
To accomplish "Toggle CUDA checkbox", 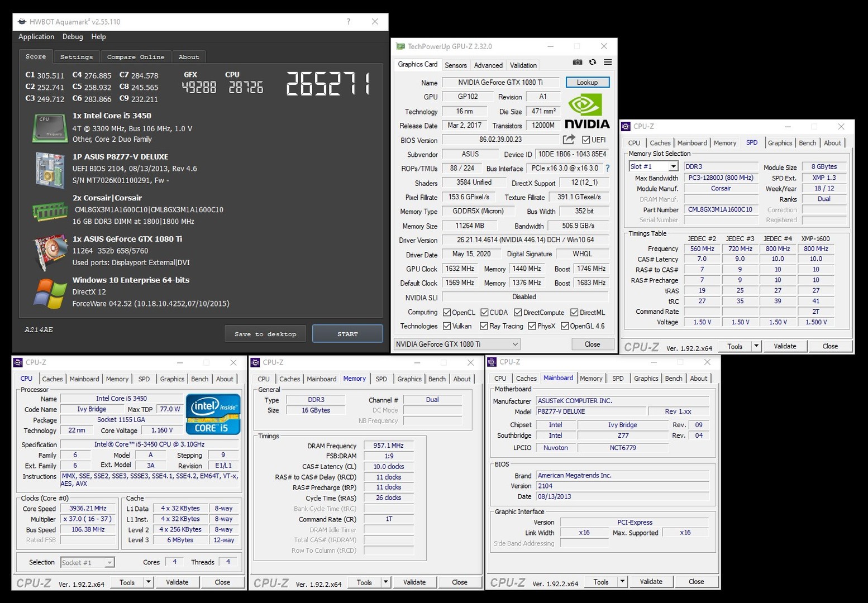I will [484, 312].
